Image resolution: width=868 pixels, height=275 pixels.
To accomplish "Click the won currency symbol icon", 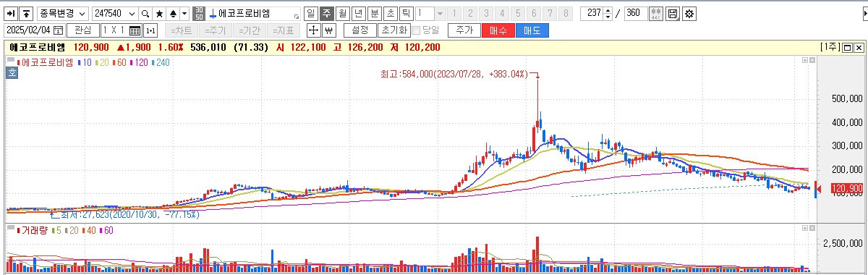I will (x=328, y=30).
